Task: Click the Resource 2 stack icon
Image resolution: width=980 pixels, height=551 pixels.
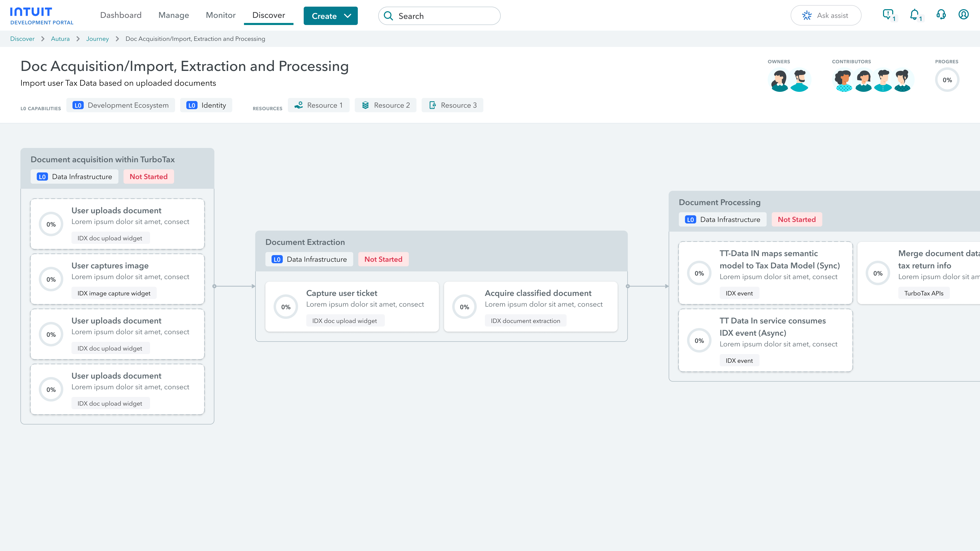Action: [365, 105]
